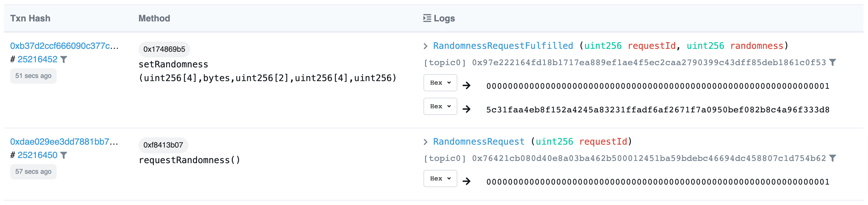Open block number 25216450
Image resolution: width=868 pixels, height=205 pixels.
(37, 155)
